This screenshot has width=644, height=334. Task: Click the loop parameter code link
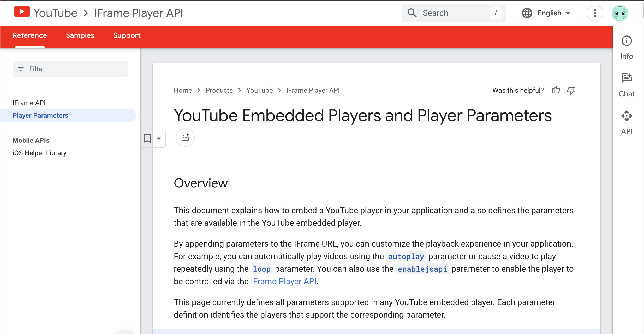pos(262,269)
